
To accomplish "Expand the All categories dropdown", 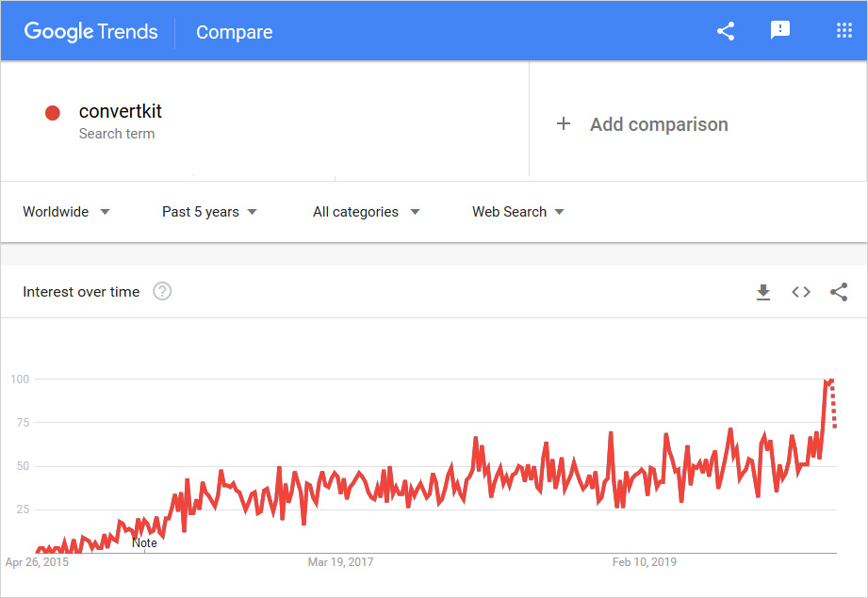I will (x=366, y=212).
